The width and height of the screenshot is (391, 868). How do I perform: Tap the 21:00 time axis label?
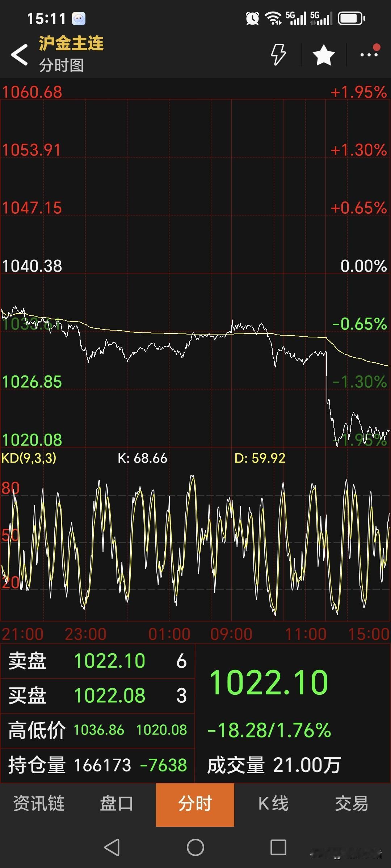[x=23, y=634]
